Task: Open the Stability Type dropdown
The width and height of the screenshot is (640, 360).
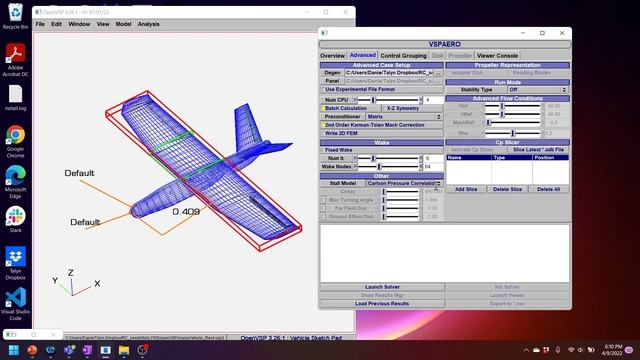Action: [538, 89]
